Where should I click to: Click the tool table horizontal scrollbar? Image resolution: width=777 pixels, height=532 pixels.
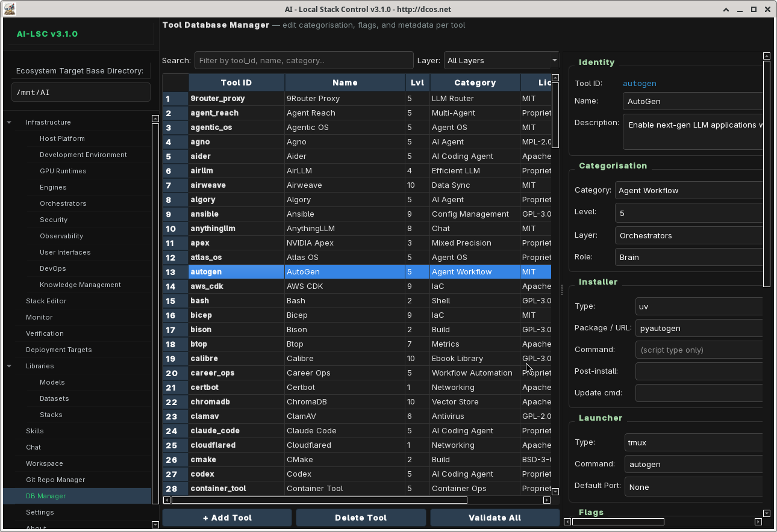point(319,500)
